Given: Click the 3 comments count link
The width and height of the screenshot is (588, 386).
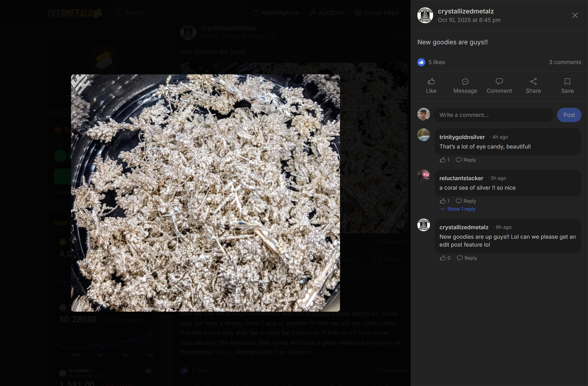Looking at the screenshot, I should [565, 62].
